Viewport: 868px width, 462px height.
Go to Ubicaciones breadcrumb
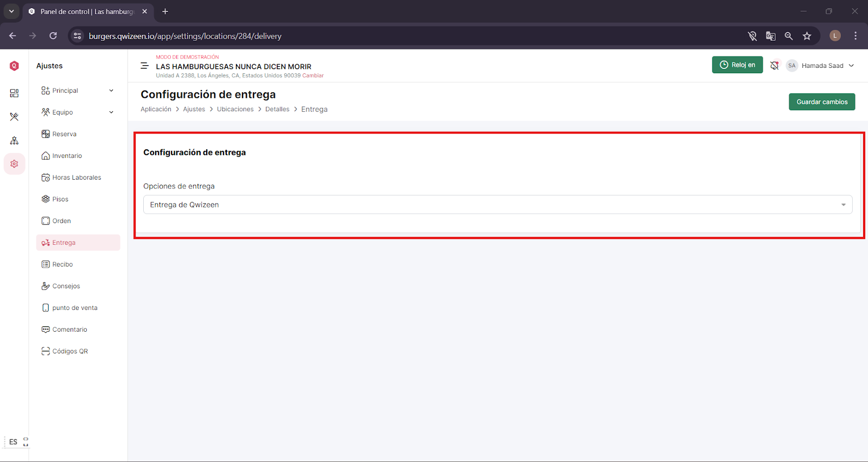point(235,109)
